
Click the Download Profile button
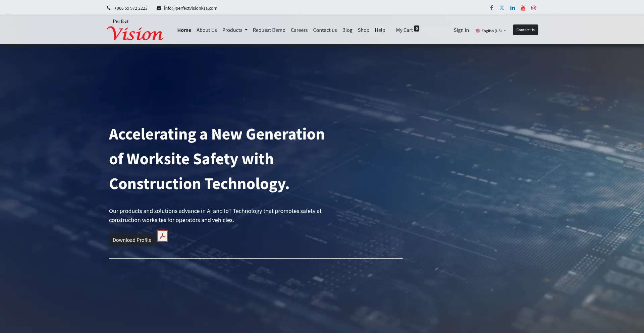tap(132, 240)
